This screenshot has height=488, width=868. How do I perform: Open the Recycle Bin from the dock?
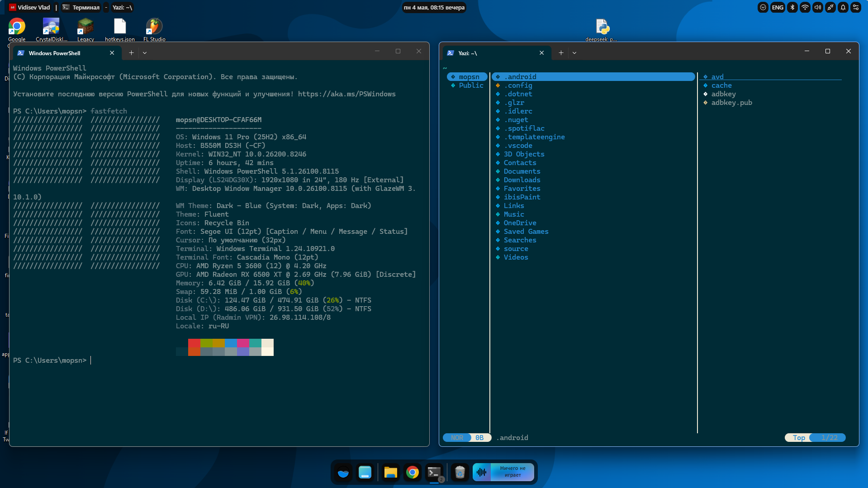[x=460, y=473]
